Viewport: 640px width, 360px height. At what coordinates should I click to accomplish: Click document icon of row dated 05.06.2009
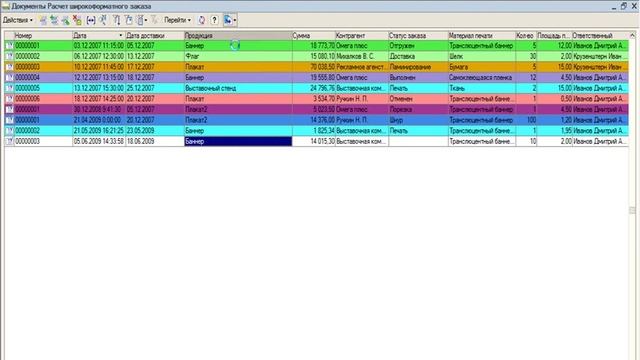point(9,141)
